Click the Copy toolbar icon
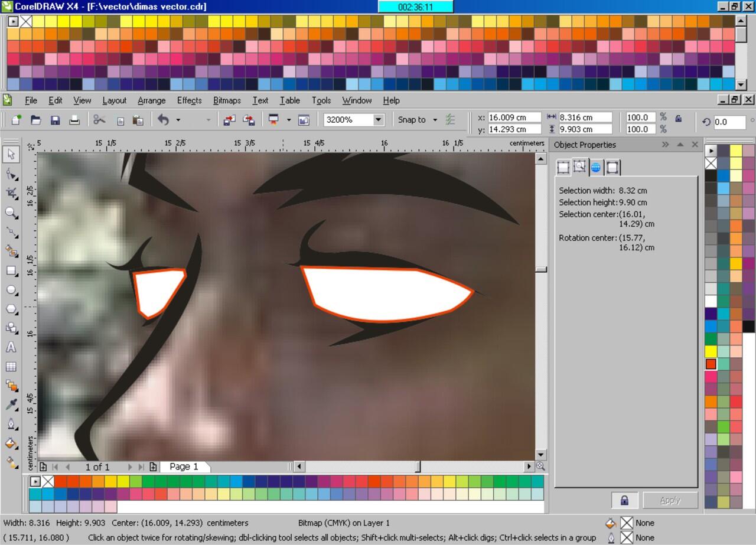Viewport: 756px width, 545px height. [120, 120]
